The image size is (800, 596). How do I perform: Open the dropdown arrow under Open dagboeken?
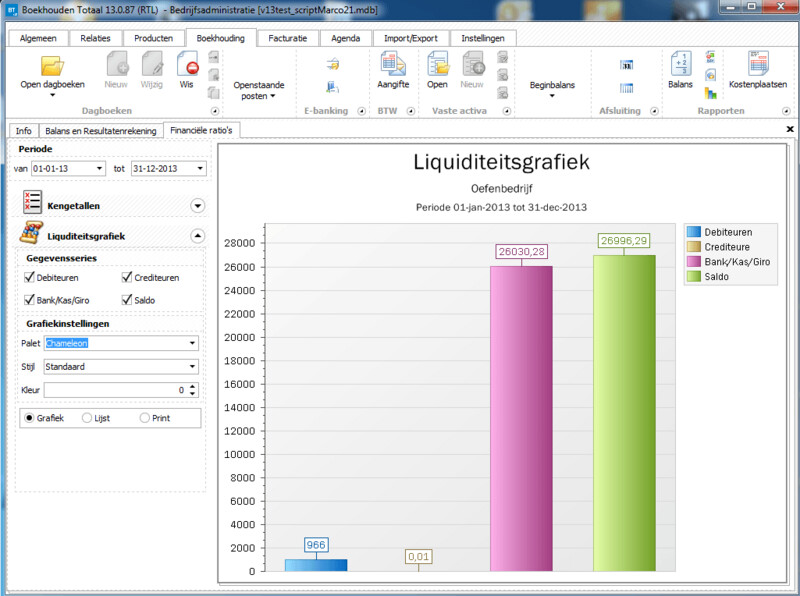point(52,95)
